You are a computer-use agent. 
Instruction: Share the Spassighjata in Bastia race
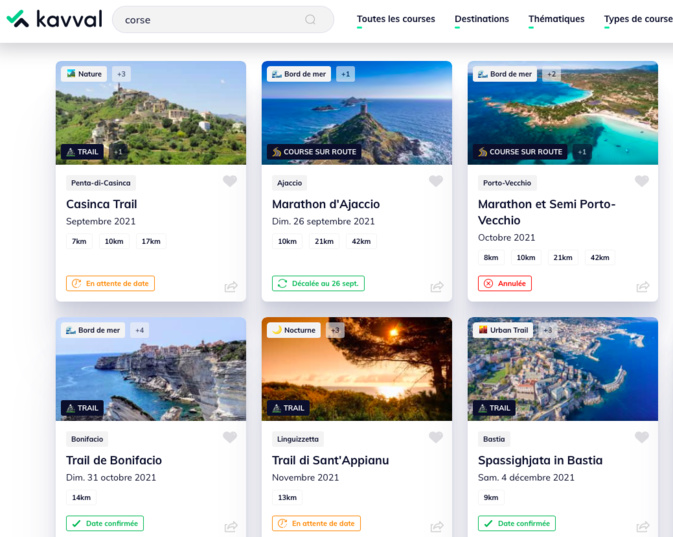click(643, 527)
